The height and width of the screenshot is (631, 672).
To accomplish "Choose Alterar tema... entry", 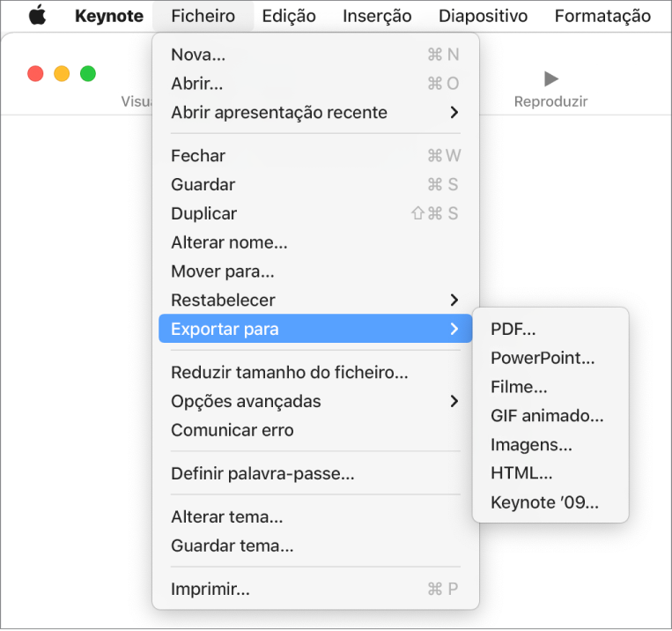I will coord(315,517).
